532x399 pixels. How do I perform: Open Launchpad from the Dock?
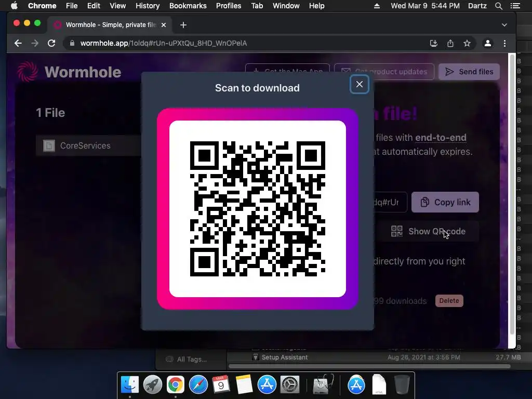[153, 384]
